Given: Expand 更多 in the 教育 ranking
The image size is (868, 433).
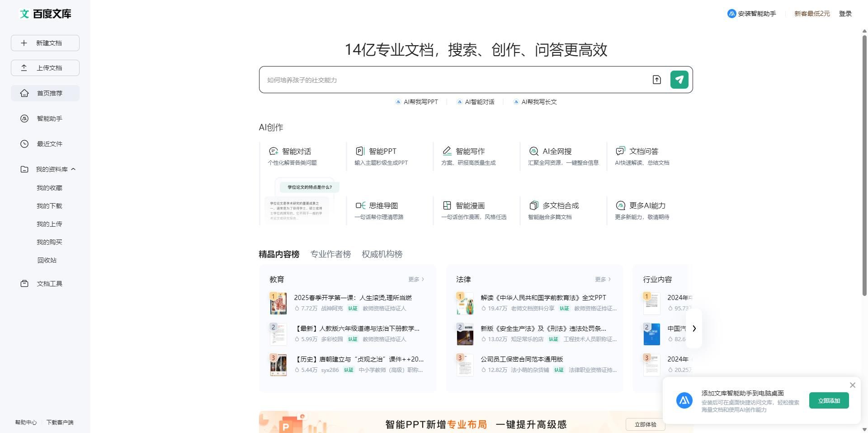Looking at the screenshot, I should pyautogui.click(x=416, y=280).
